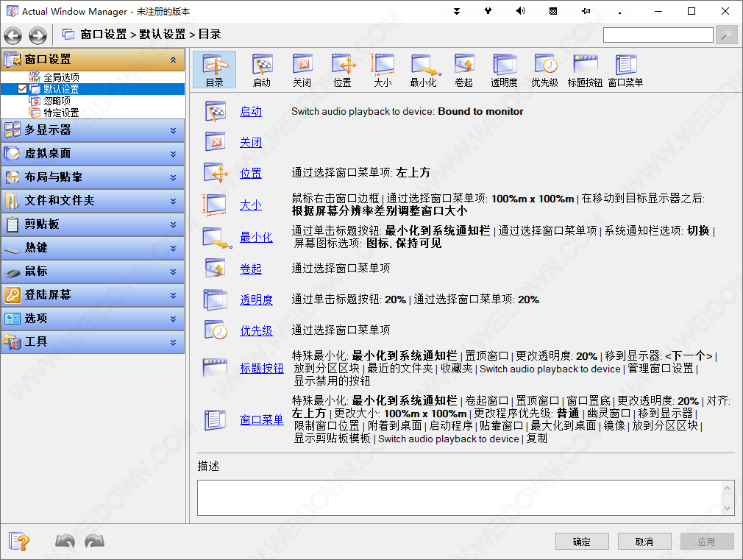Viewport: 743px width, 560px height.
Task: Open the 窗口菜单 toolbar icon
Action: click(625, 70)
